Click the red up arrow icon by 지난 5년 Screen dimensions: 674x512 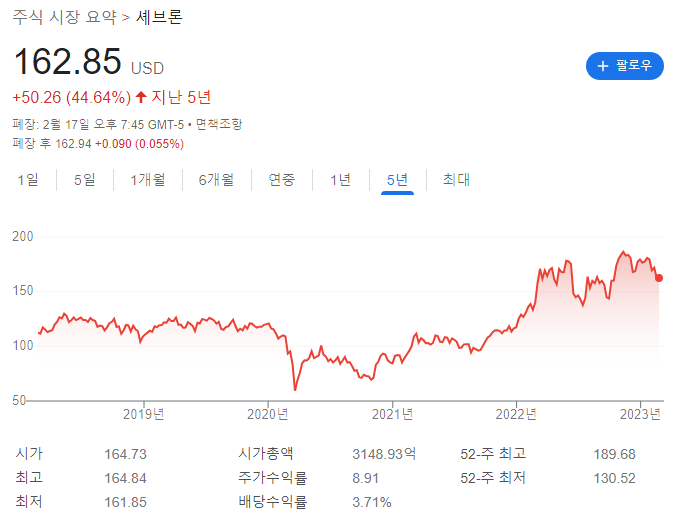point(141,96)
